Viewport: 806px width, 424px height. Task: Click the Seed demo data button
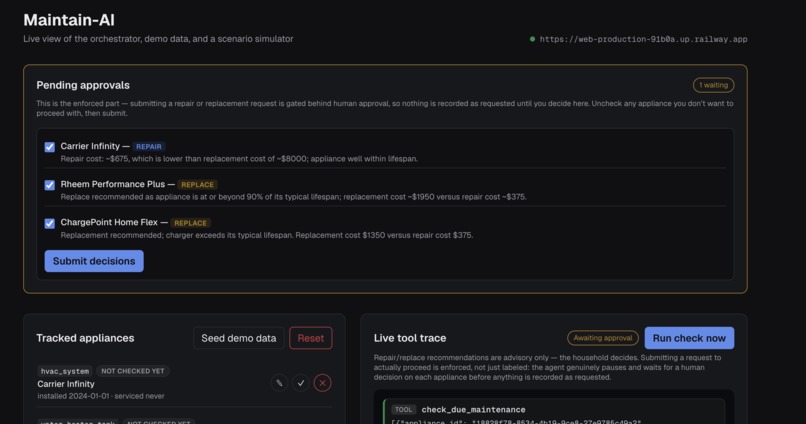click(239, 338)
